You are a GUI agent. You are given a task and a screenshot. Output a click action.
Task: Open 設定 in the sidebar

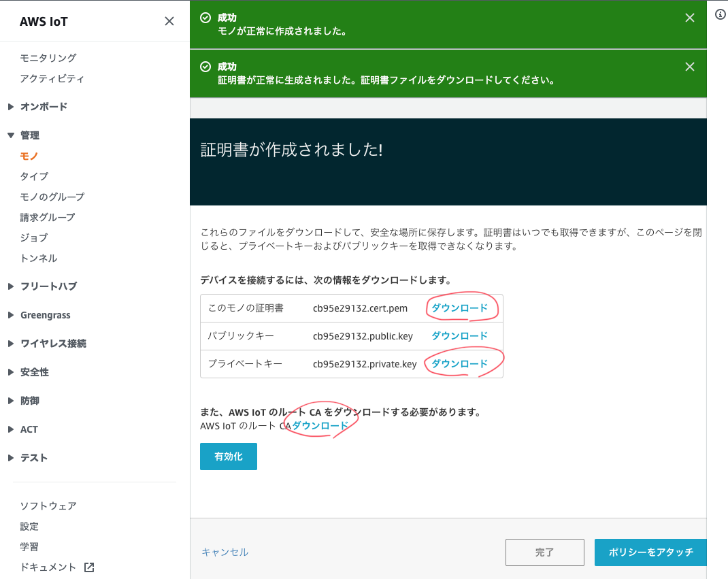(x=29, y=527)
